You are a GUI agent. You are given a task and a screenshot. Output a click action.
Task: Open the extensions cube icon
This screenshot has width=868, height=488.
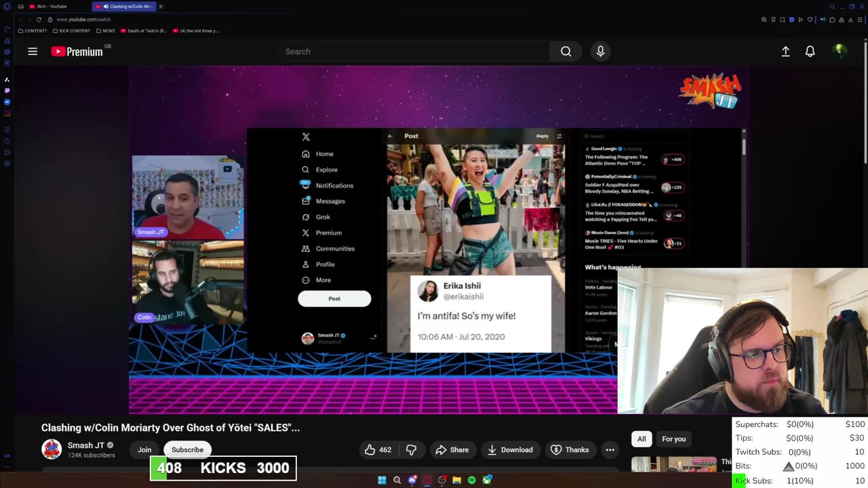coord(832,20)
